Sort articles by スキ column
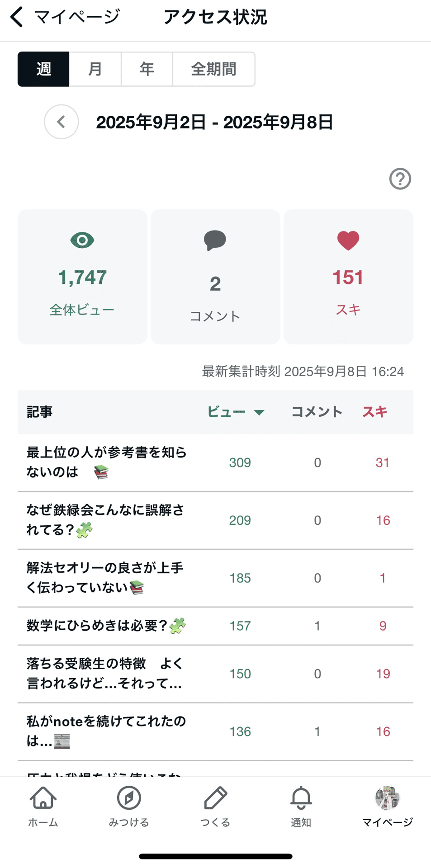The image size is (431, 868). pos(374,412)
